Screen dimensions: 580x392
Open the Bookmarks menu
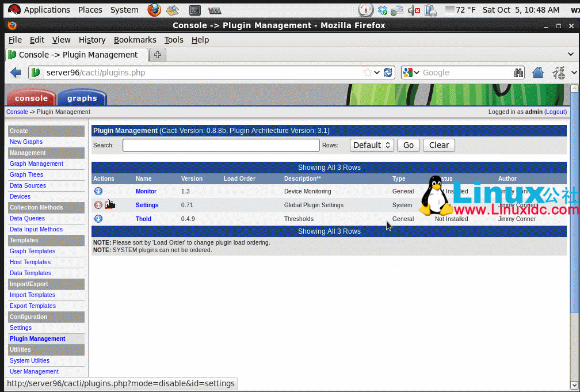coord(135,40)
